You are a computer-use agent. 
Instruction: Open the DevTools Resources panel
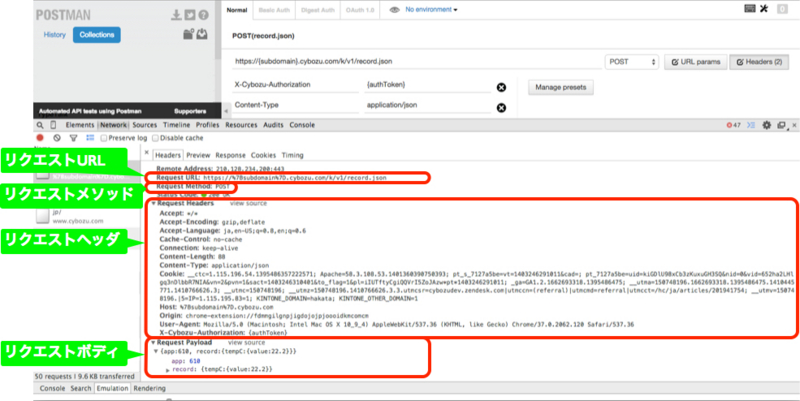[x=241, y=125]
